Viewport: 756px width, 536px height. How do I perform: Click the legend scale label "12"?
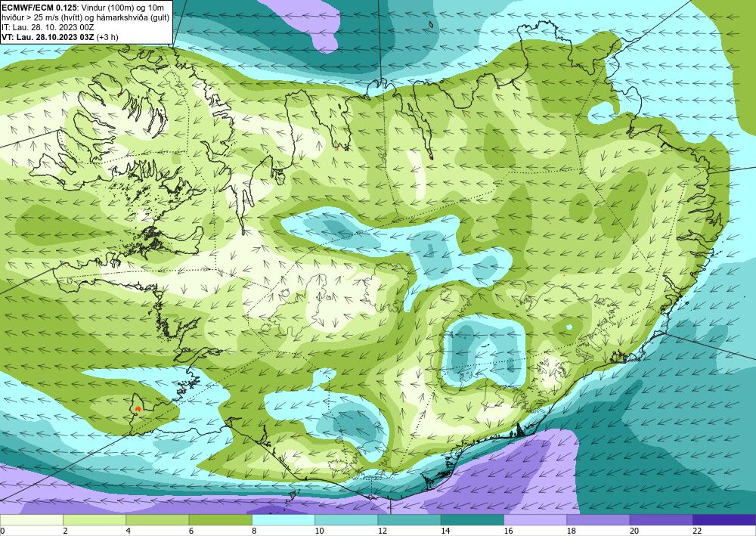(383, 531)
